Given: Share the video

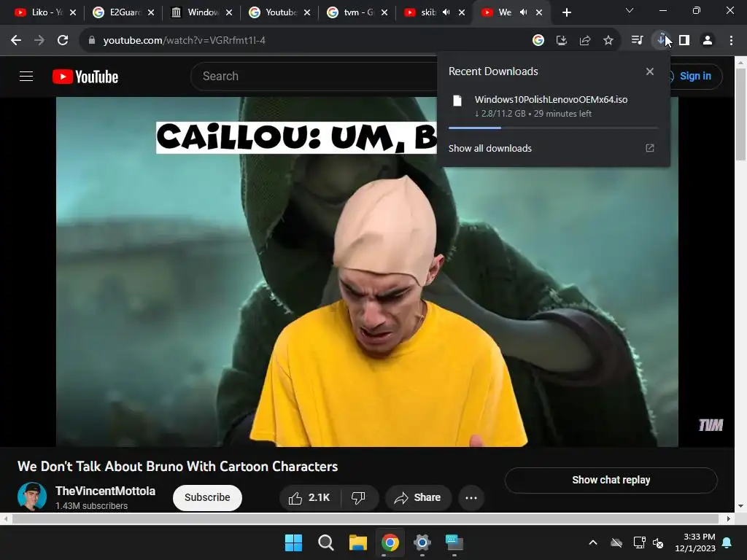Looking at the screenshot, I should (x=417, y=497).
